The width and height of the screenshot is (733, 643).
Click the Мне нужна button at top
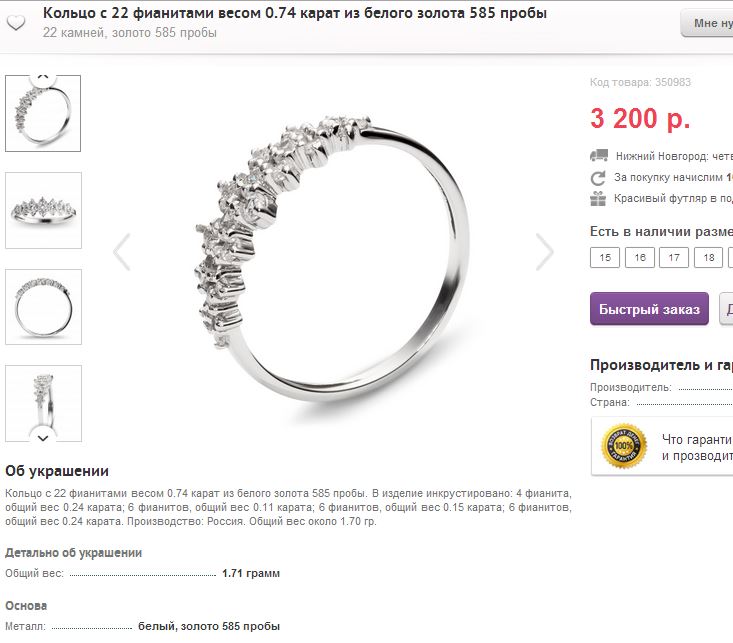(706, 23)
